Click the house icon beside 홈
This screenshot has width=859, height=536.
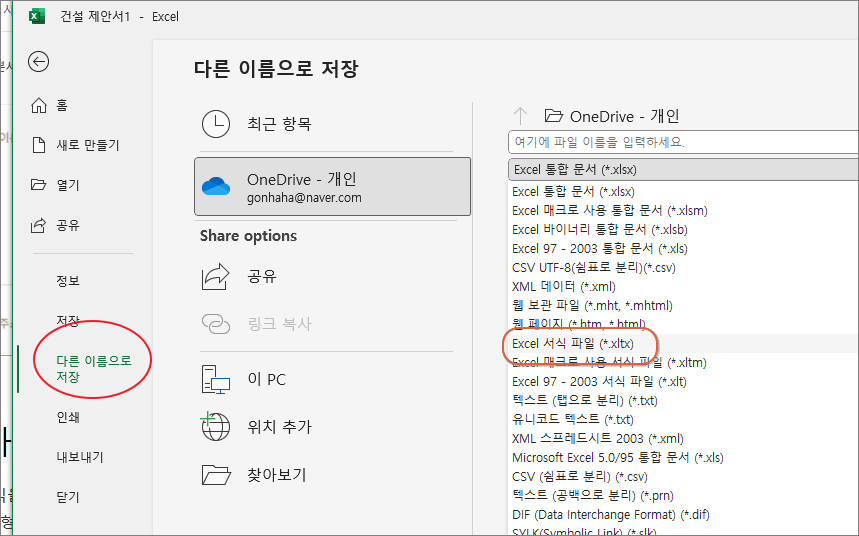coord(38,105)
